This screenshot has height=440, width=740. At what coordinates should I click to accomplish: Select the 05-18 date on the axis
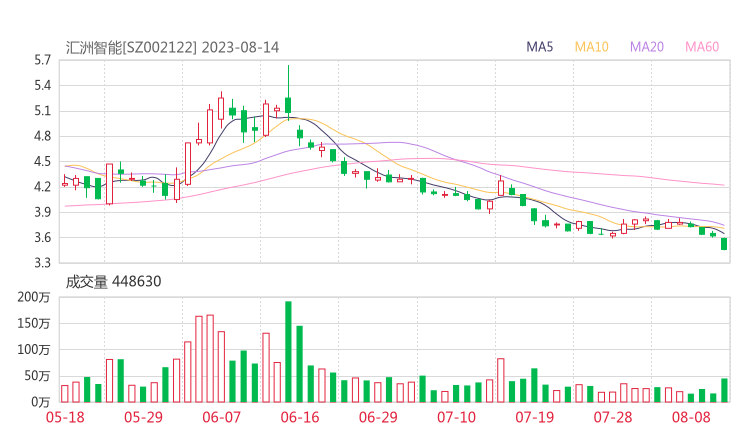click(x=62, y=416)
